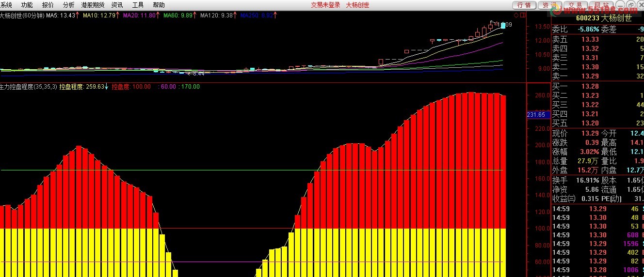This screenshot has height=277, width=644.
Task: Select the 买四 13.21 order row
Action: 598,114
